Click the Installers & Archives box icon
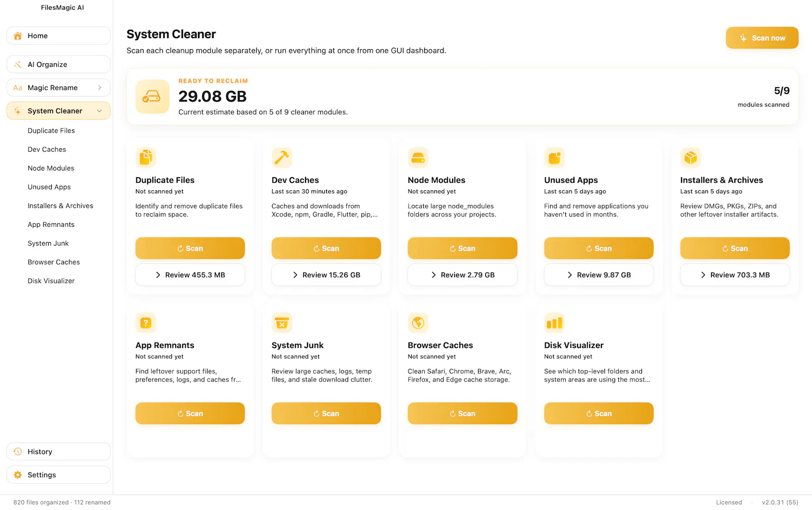This screenshot has height=510, width=812. pos(691,158)
